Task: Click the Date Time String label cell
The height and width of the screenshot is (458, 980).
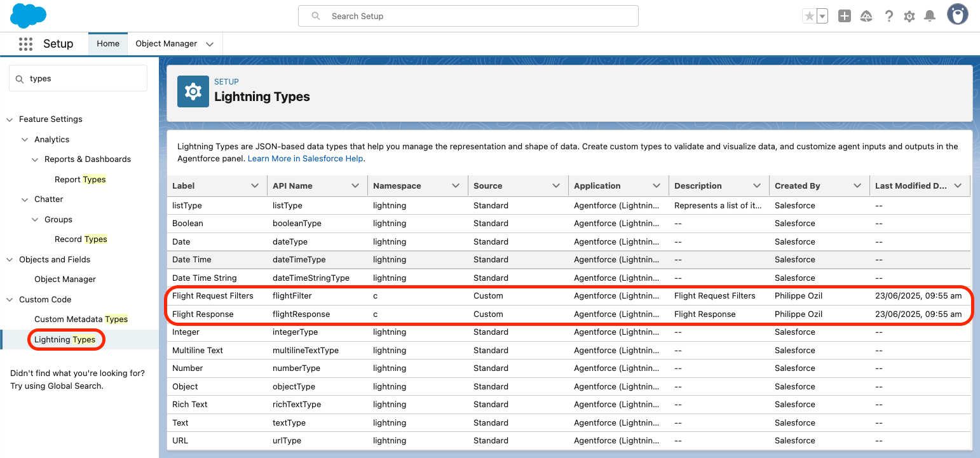Action: (204, 278)
